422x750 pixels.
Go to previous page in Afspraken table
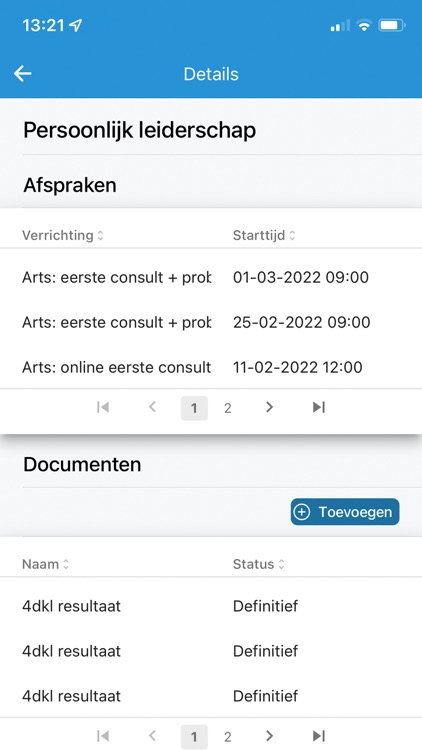coord(152,407)
